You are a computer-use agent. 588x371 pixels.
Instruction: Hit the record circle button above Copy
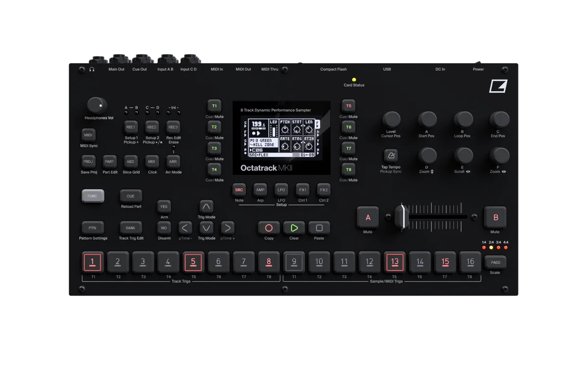point(269,228)
